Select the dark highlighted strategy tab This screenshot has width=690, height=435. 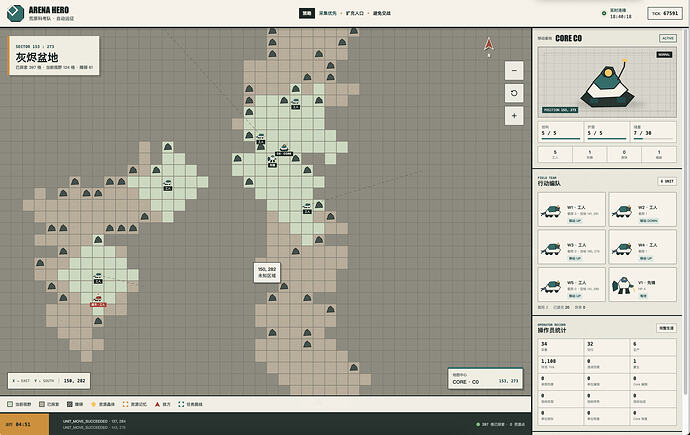307,13
